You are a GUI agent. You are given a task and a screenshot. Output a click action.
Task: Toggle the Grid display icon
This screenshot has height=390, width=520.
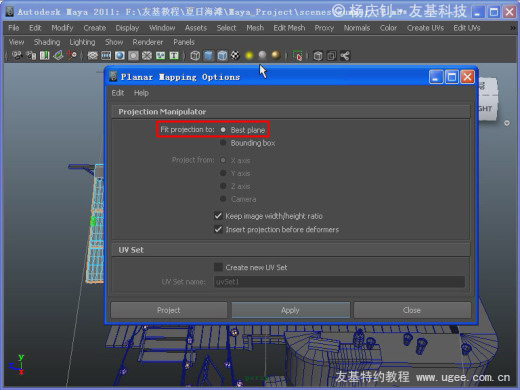(x=93, y=55)
